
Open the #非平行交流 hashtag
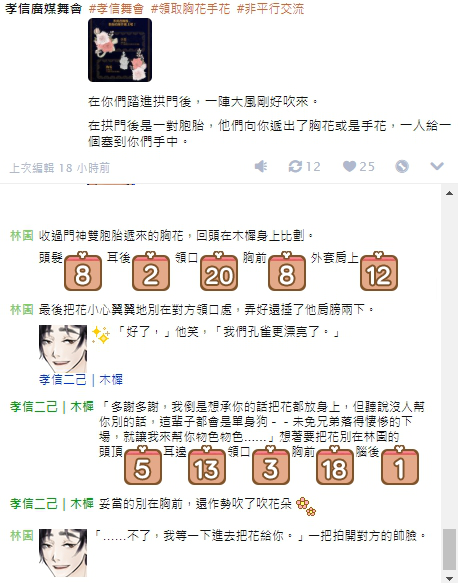click(x=270, y=9)
